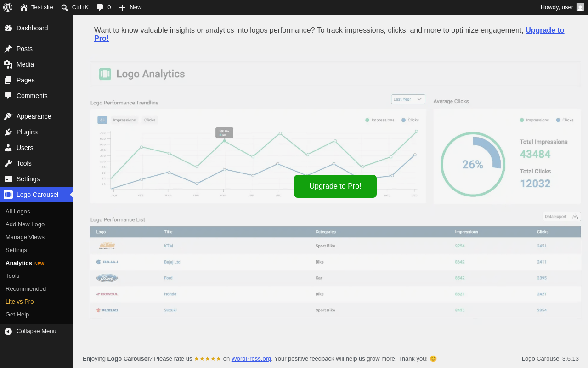
Task: Click the Sport Bike category in the KTM row
Action: pos(325,246)
